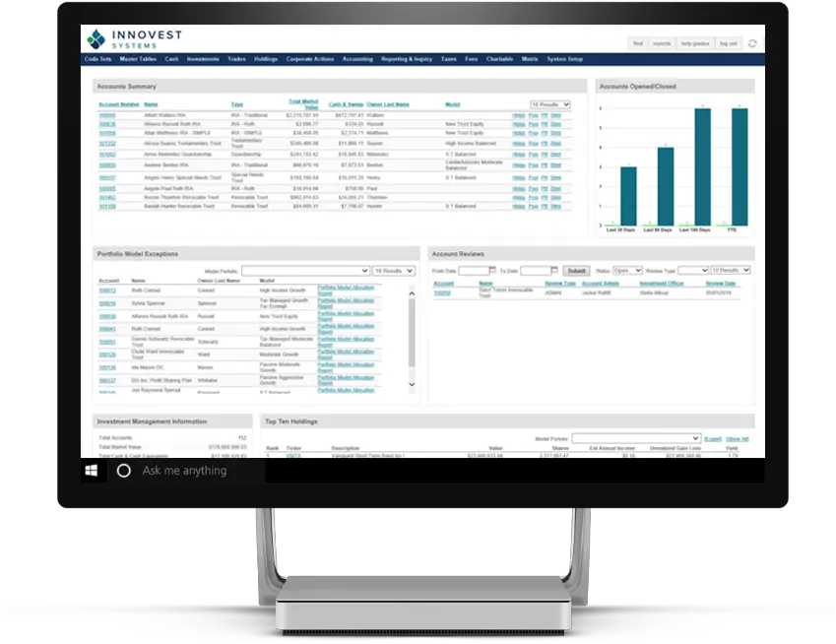
Task: Click the refresh icon beside log out
Action: (752, 43)
